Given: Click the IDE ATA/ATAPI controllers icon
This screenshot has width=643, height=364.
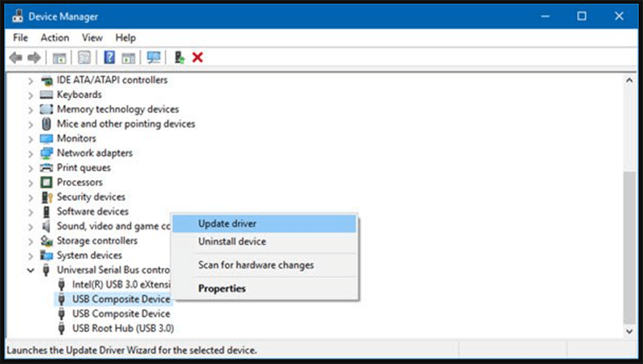Looking at the screenshot, I should (x=47, y=80).
